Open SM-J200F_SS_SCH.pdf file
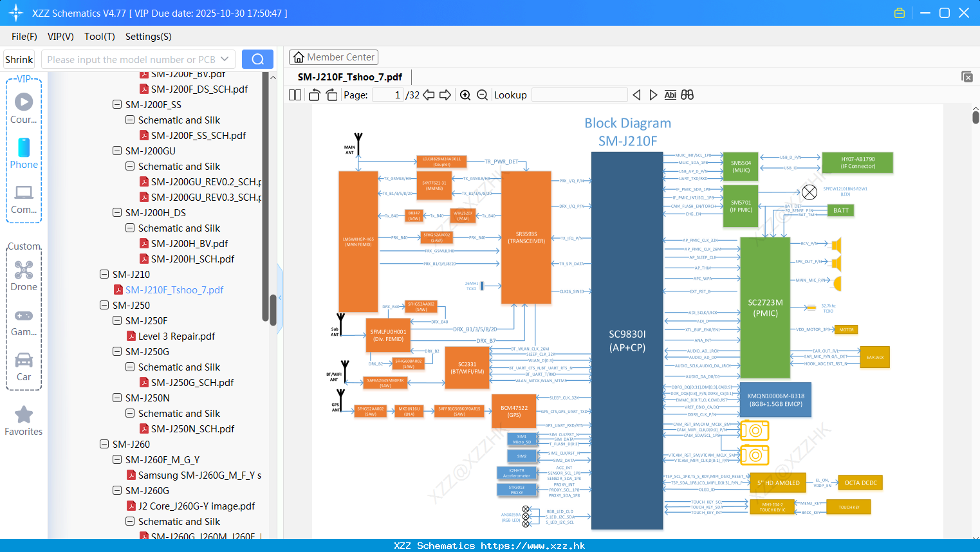The image size is (980, 552). (x=198, y=136)
